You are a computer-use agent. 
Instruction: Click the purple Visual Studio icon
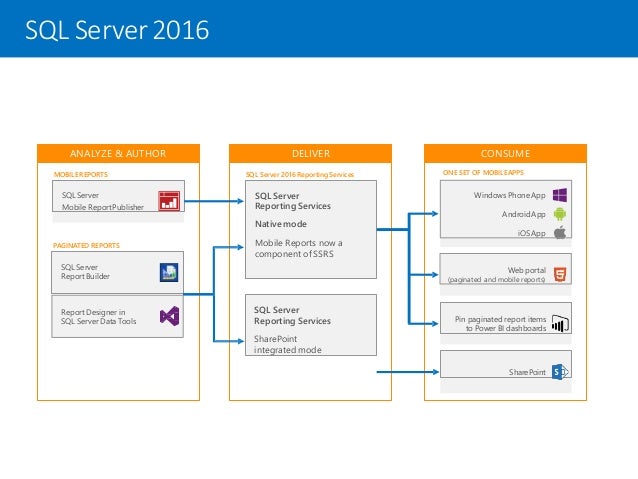point(169,316)
